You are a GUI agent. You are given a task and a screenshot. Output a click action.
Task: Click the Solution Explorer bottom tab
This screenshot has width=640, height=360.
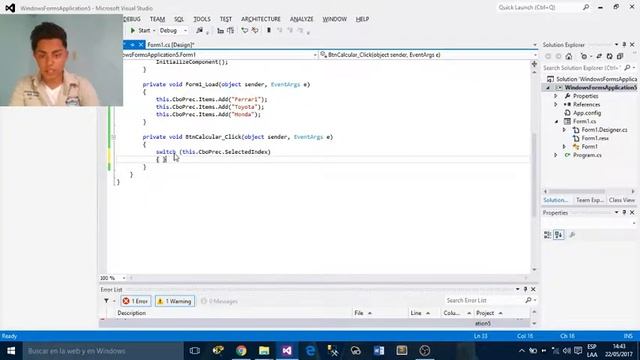tap(556, 200)
